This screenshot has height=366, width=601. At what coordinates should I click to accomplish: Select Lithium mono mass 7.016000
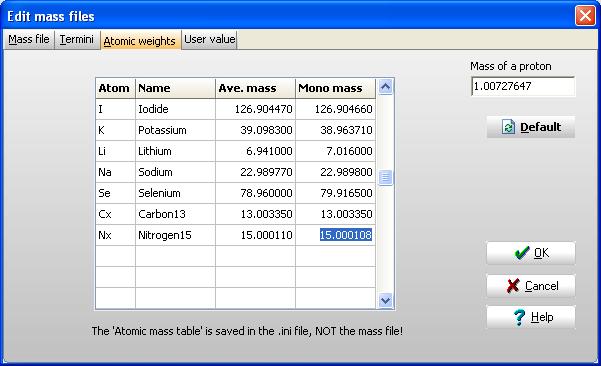335,151
